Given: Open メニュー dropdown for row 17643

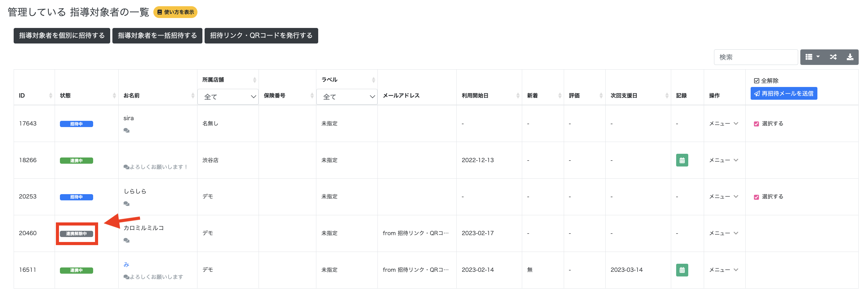Looking at the screenshot, I should point(723,123).
